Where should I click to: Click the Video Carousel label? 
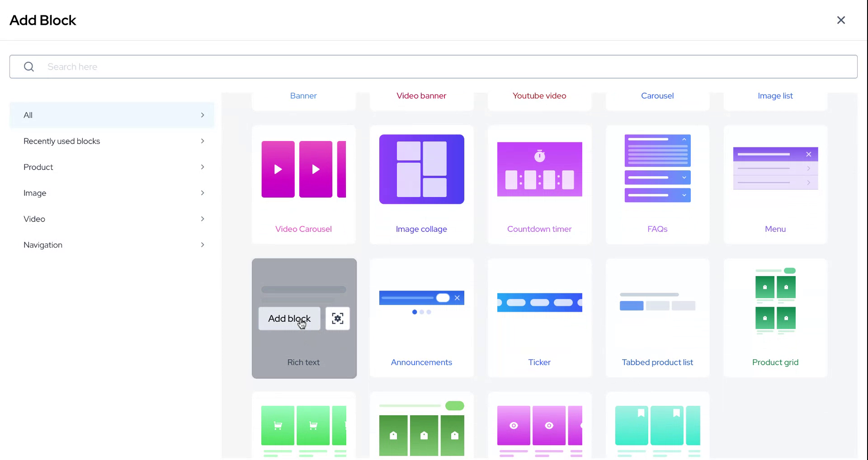pos(303,229)
